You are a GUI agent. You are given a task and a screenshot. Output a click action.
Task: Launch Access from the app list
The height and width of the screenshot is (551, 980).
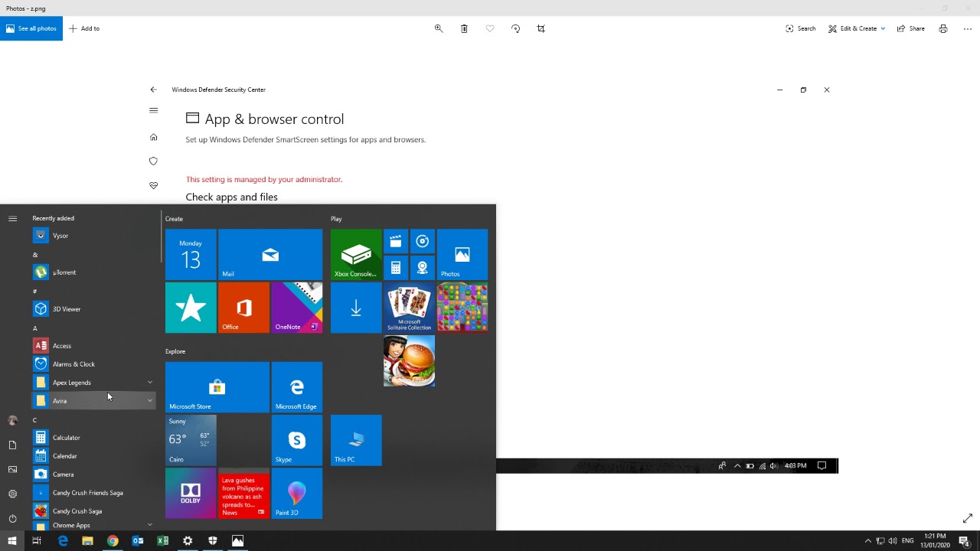[x=93, y=346]
